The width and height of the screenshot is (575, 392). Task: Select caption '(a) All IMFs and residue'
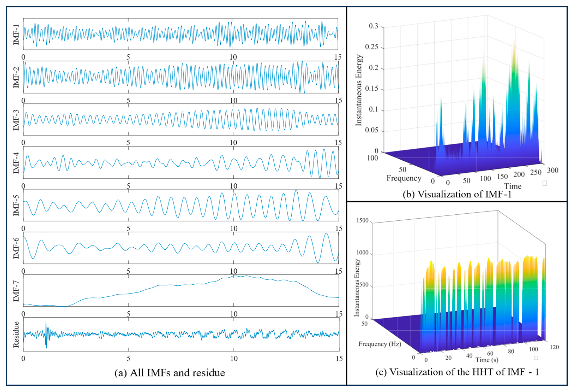pos(170,373)
